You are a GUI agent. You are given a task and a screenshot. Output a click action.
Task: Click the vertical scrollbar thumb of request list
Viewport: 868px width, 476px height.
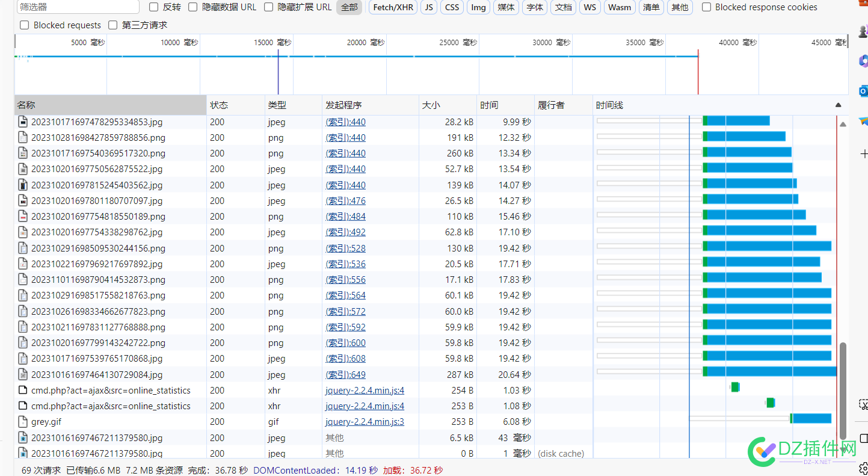tap(843, 390)
